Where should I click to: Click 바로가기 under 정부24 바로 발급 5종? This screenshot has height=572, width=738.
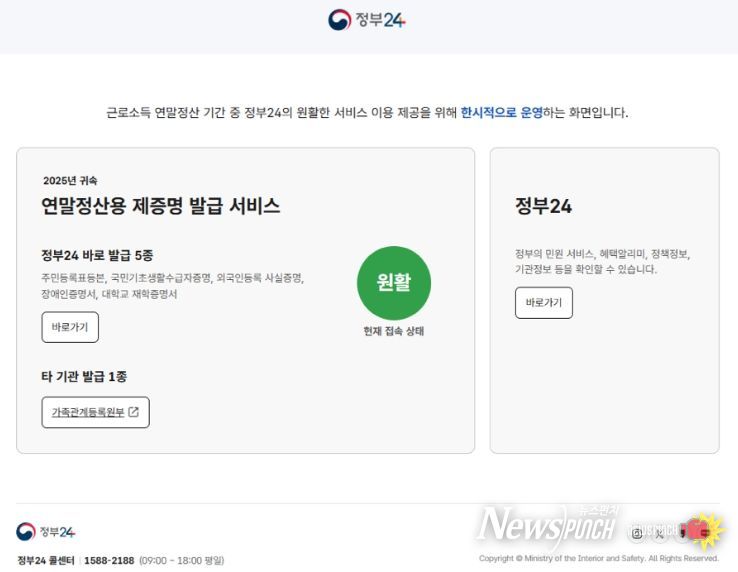click(70, 327)
